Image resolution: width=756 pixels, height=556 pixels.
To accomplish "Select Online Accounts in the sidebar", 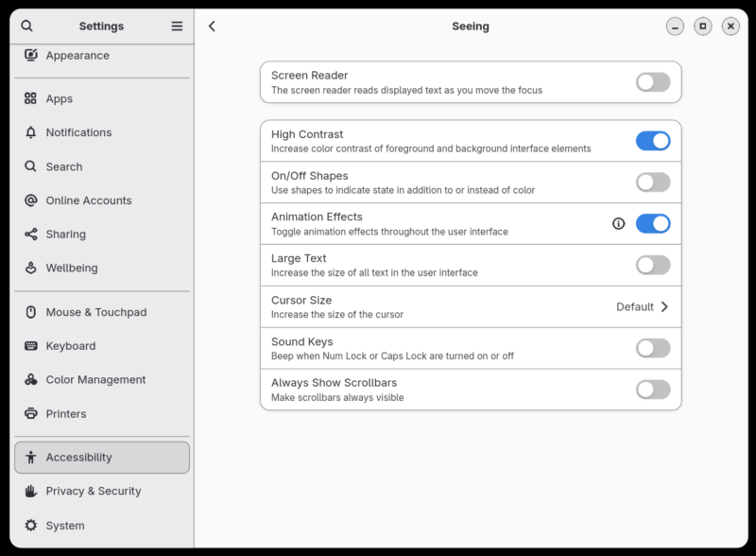I will coord(89,200).
